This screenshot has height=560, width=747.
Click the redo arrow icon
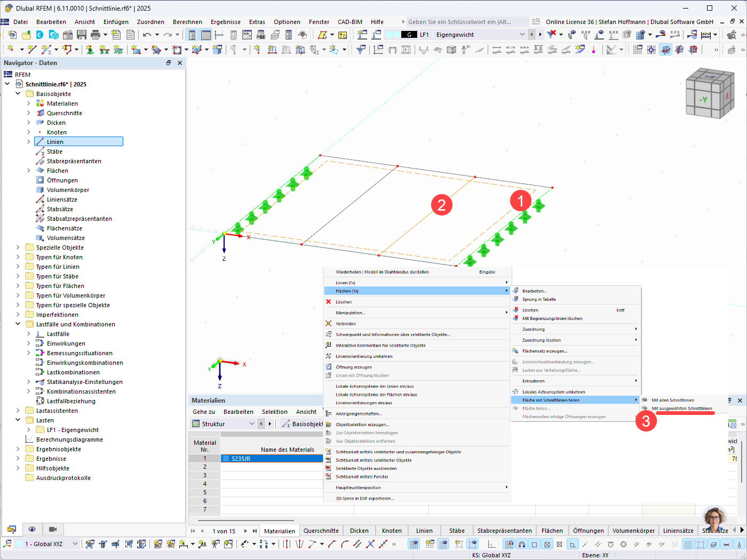point(168,35)
